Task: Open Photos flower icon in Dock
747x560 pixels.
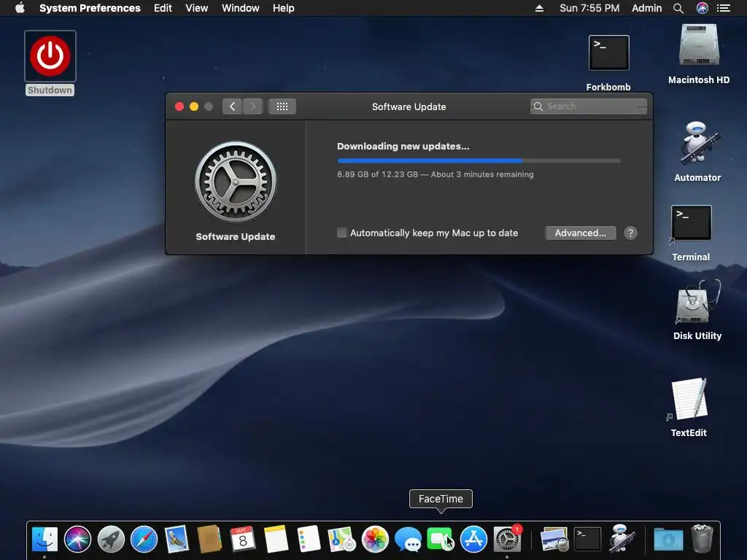Action: (375, 539)
